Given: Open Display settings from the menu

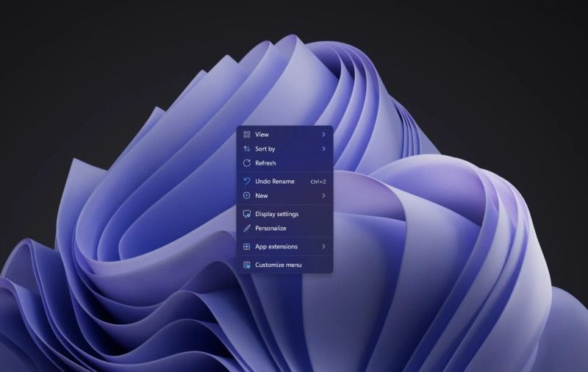Looking at the screenshot, I should coord(284,214).
